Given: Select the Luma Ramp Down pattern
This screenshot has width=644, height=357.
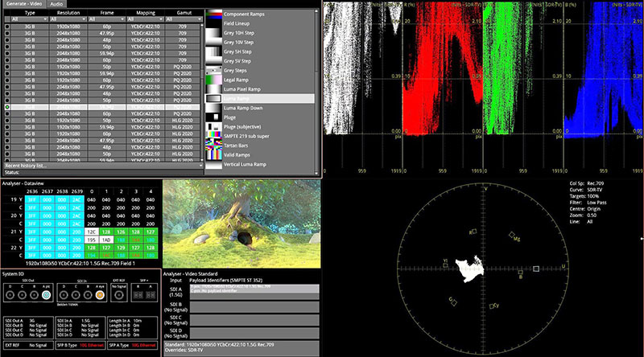Looking at the screenshot, I should tap(213, 107).
